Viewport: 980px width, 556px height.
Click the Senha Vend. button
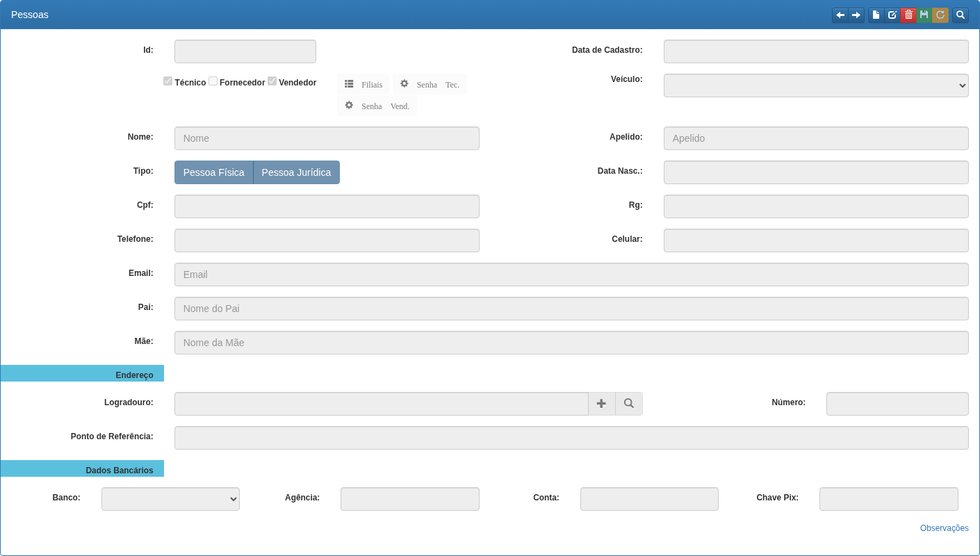pyautogui.click(x=377, y=106)
